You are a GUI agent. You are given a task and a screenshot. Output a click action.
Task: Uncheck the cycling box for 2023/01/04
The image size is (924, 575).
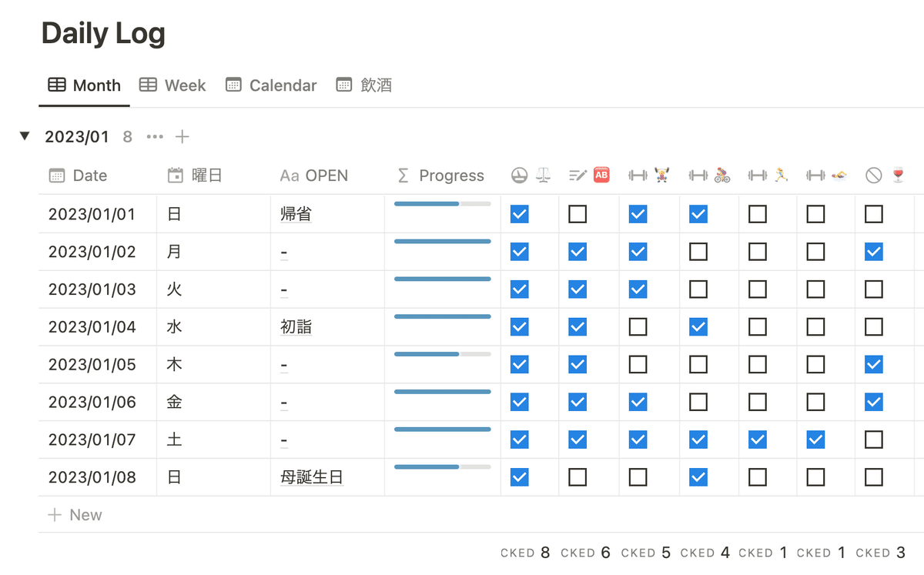698,327
